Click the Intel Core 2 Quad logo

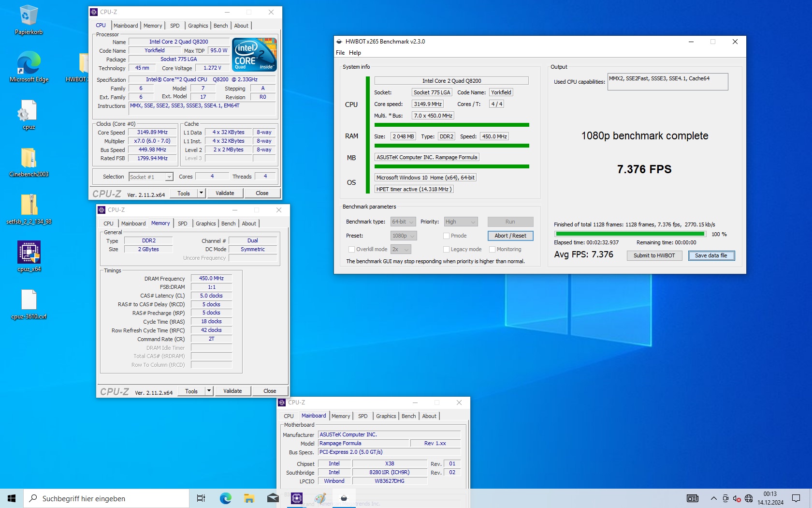coord(255,55)
